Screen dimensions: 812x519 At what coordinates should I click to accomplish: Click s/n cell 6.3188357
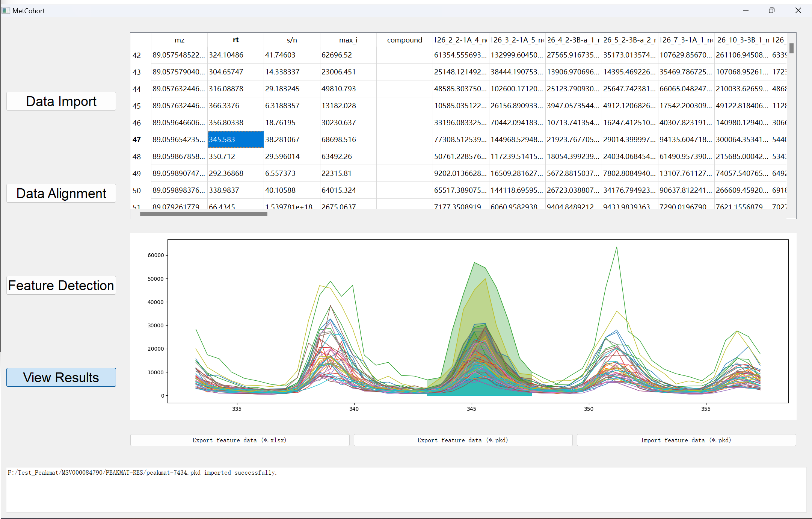click(292, 106)
